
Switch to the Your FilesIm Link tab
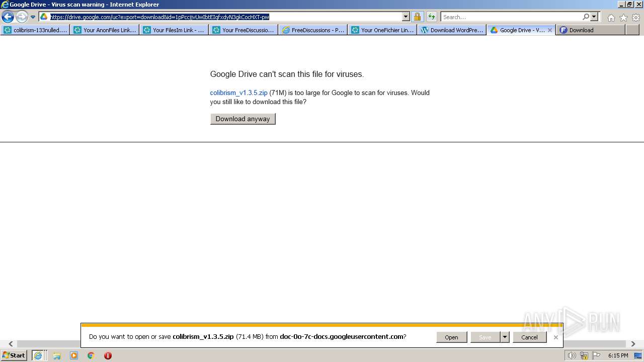pyautogui.click(x=174, y=30)
